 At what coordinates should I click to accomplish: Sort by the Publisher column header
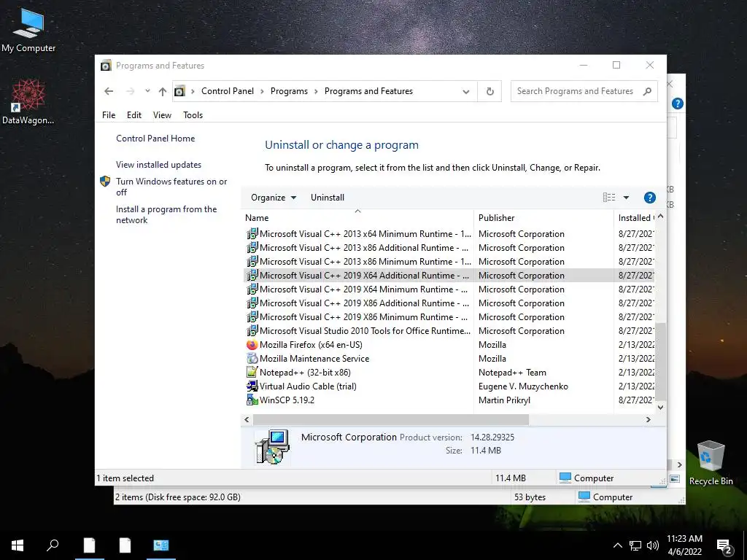[543, 217]
